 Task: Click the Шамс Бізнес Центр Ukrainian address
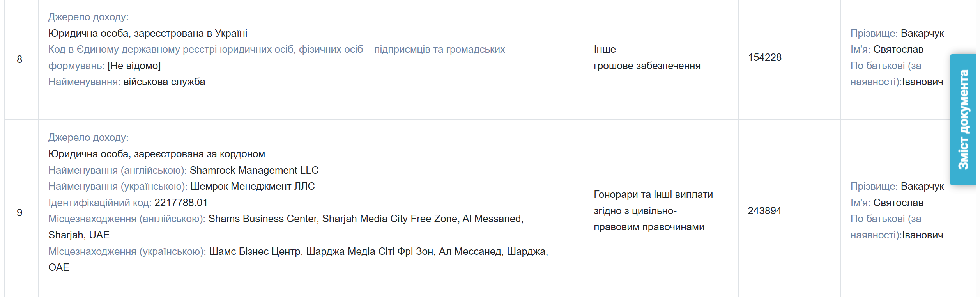[x=378, y=252]
